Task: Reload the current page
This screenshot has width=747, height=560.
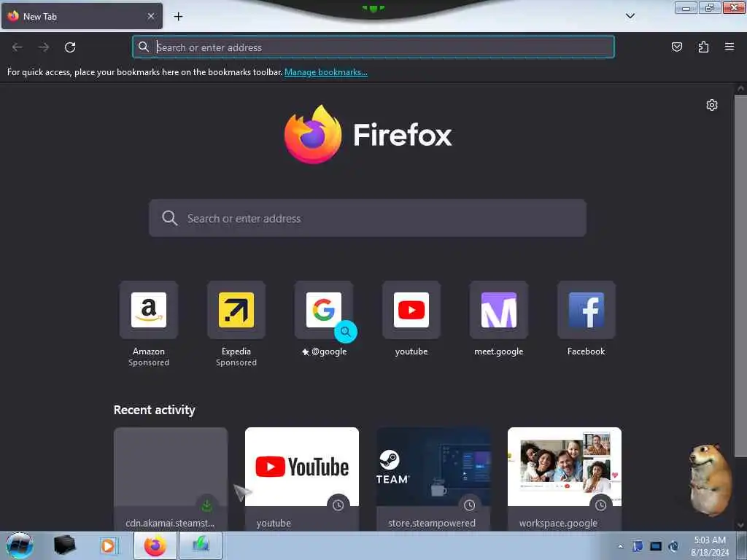Action: (70, 47)
